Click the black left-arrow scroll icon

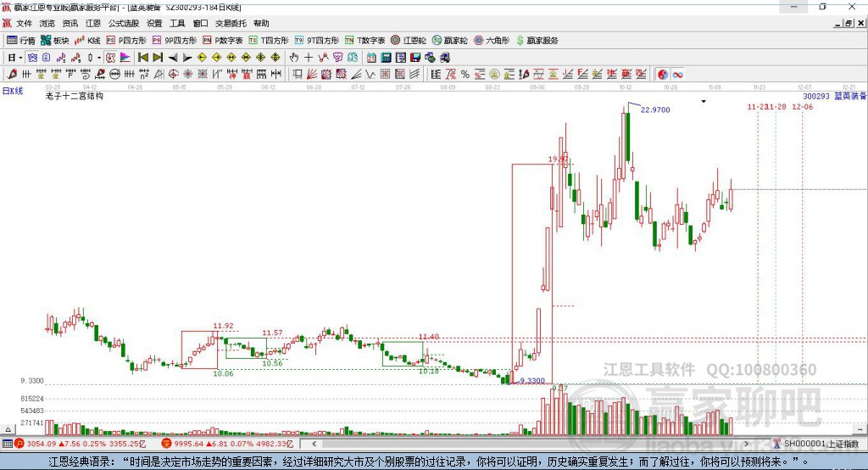[173, 58]
